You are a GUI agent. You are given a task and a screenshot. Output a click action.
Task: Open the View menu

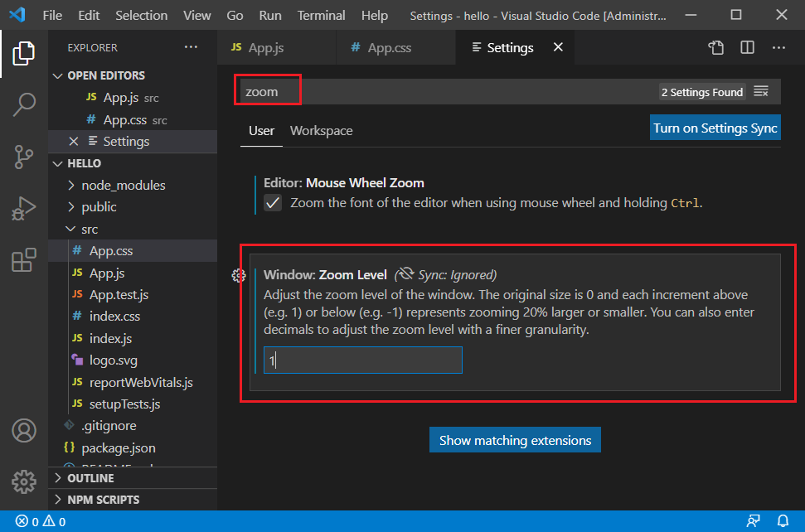196,16
